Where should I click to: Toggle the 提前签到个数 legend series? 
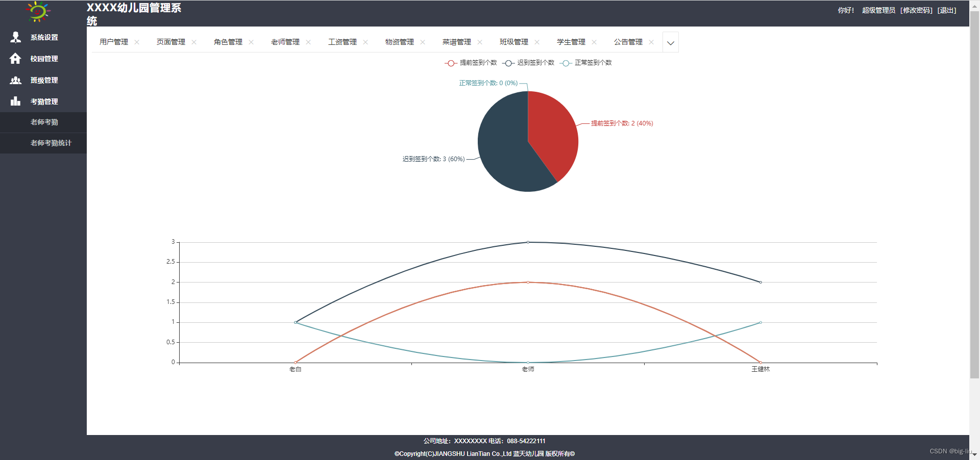point(471,63)
